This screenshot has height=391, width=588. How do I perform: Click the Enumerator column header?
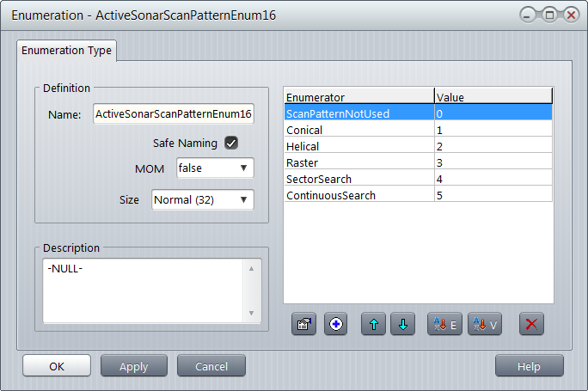358,97
